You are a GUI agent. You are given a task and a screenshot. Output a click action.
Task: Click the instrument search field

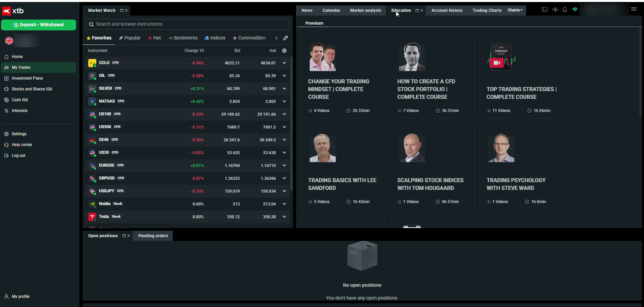(x=188, y=24)
